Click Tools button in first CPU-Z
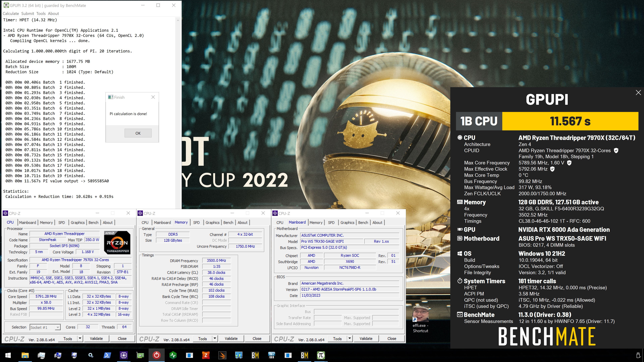This screenshot has width=644, height=362. pyautogui.click(x=68, y=339)
